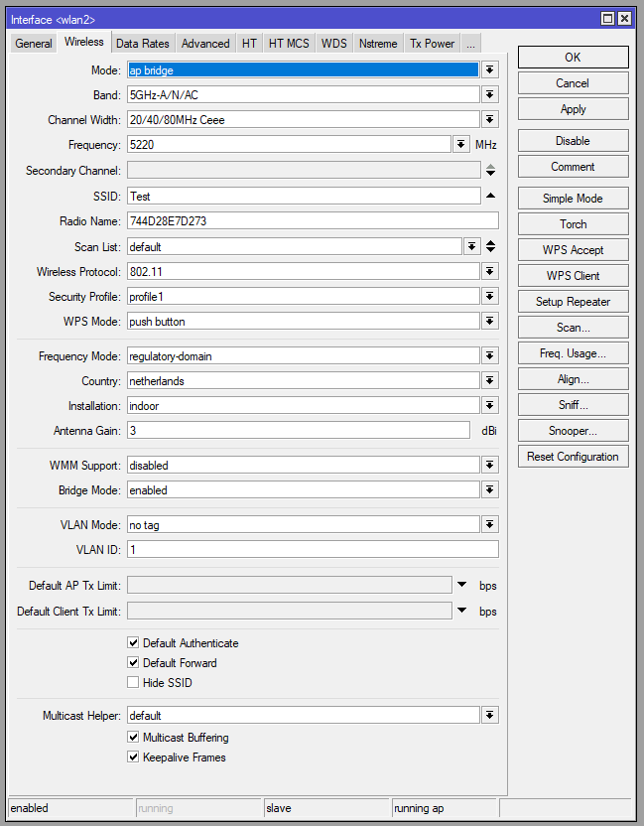The width and height of the screenshot is (644, 826).
Task: Expand the Secondary Channel up/down arrows
Action: [x=490, y=170]
